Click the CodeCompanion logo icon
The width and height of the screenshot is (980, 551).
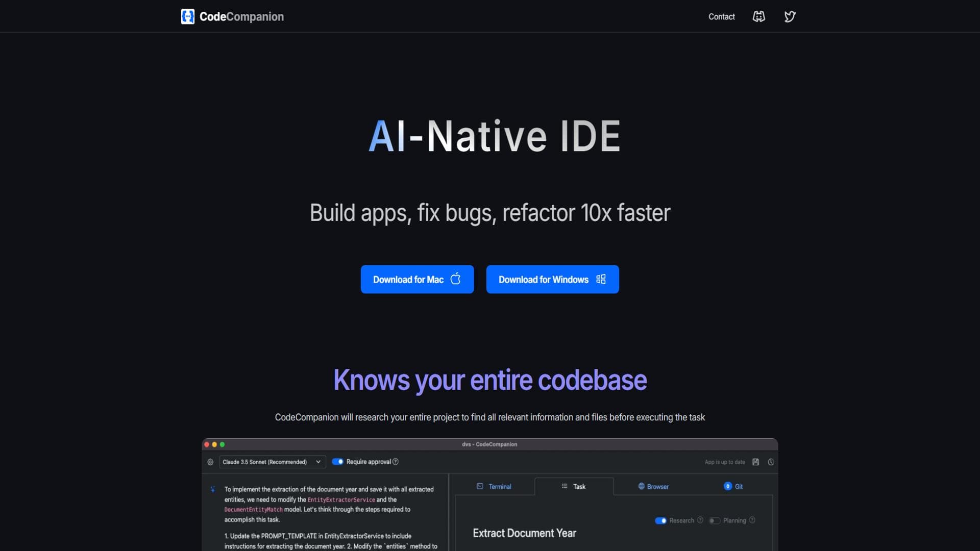click(x=187, y=16)
